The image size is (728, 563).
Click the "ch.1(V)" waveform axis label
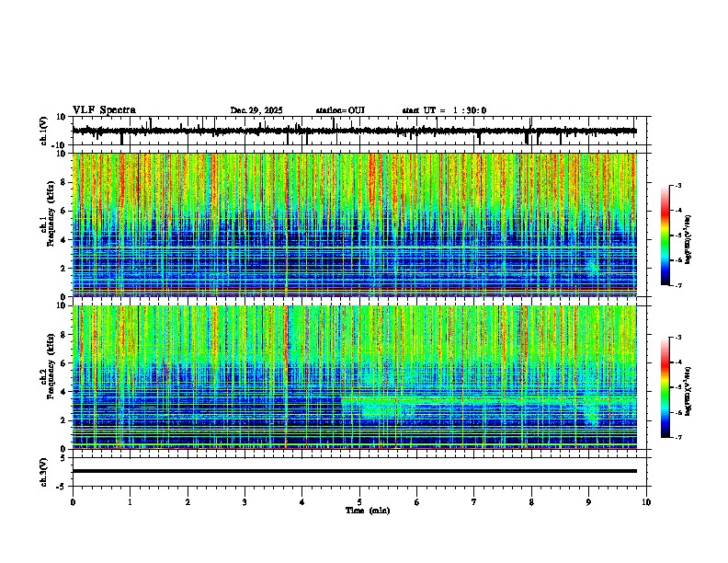[44, 131]
